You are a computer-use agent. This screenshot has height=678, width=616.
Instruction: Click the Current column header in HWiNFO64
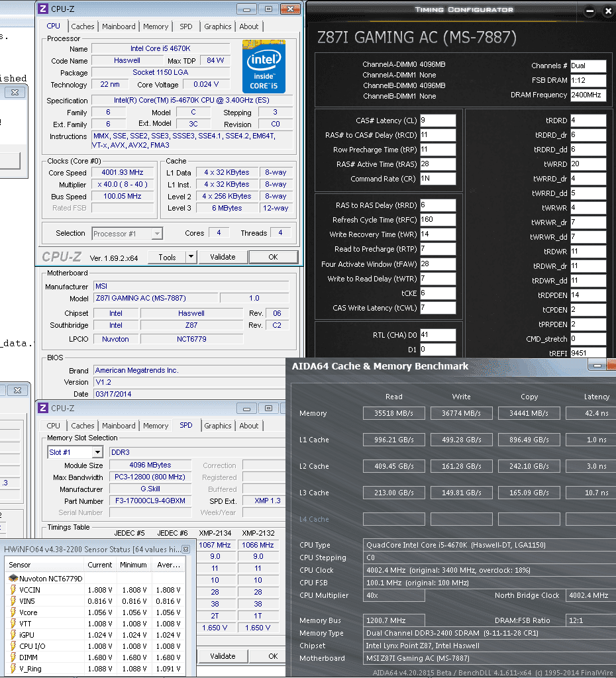coord(100,565)
